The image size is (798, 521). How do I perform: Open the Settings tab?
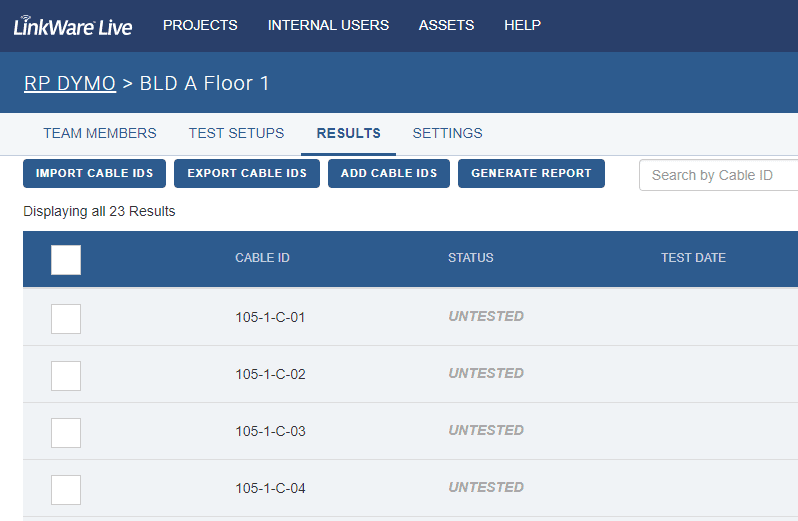[447, 133]
